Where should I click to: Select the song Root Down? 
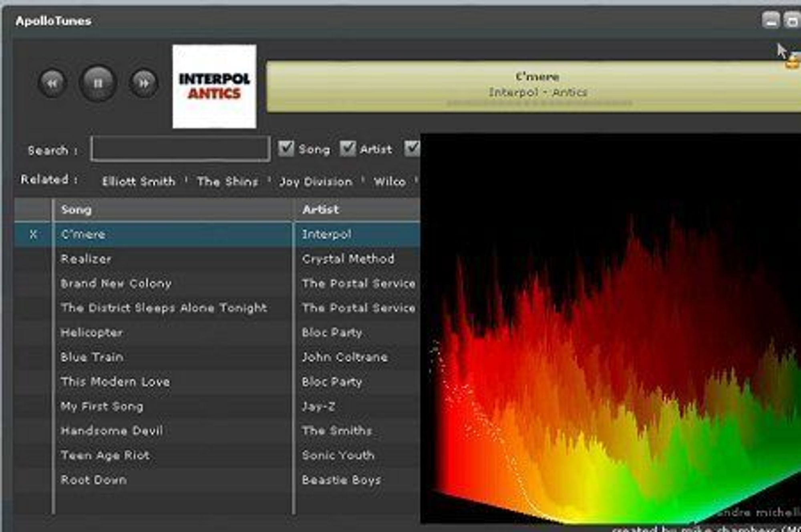94,480
